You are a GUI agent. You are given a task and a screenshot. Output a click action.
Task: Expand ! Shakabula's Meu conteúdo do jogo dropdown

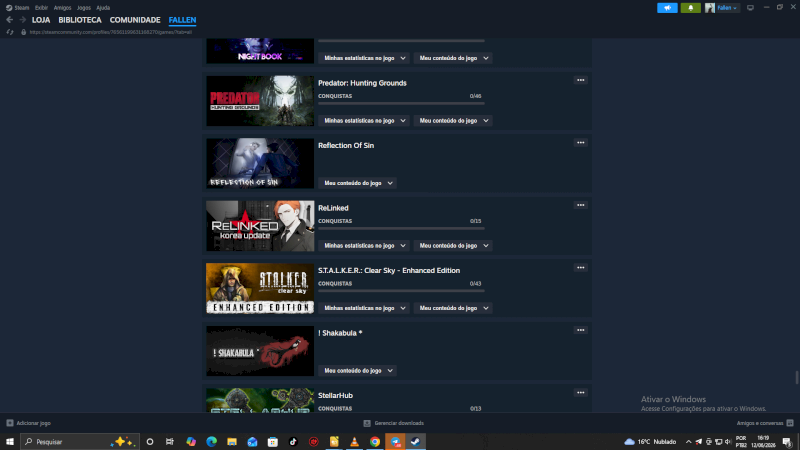tap(357, 370)
